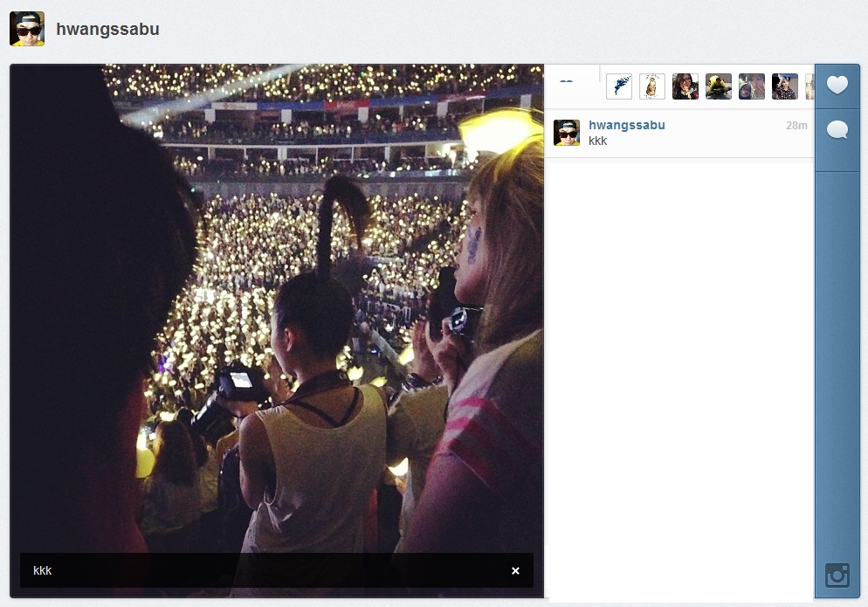
Task: Click the kkk caption text overlay
Action: pyautogui.click(x=43, y=571)
